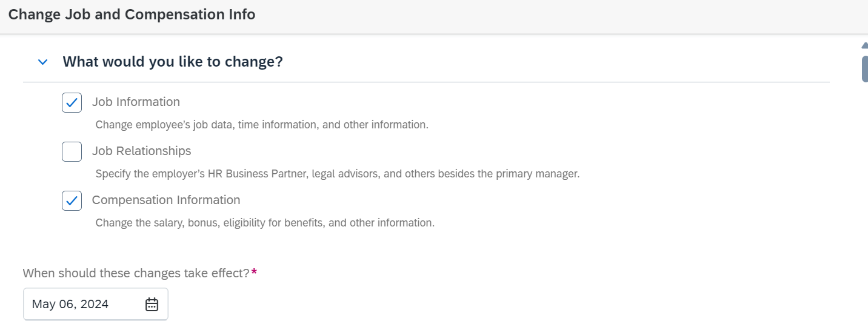The image size is (868, 330).
Task: Uncheck the Job Information checkbox
Action: [72, 102]
